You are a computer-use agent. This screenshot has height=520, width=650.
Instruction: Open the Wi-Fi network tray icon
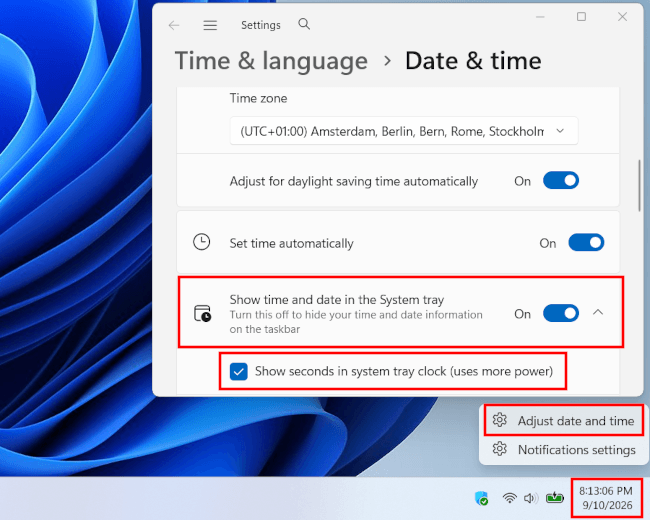pyautogui.click(x=509, y=497)
